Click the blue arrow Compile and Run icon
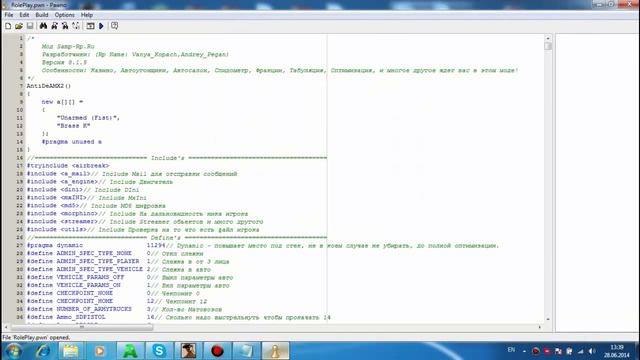Screen dimensions: 640x360 (x=101, y=26)
